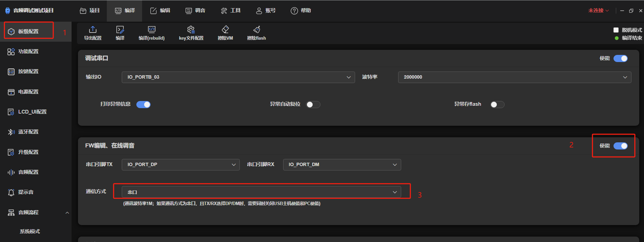The width and height of the screenshot is (644, 242).
Task: Open 通信方式 dropdown showing 串口
Action: coord(261,192)
